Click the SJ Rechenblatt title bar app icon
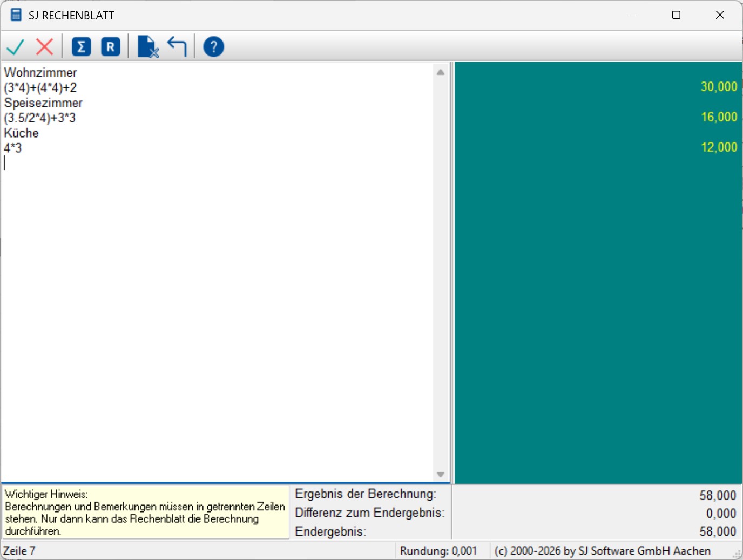This screenshot has width=743, height=560. (x=16, y=15)
